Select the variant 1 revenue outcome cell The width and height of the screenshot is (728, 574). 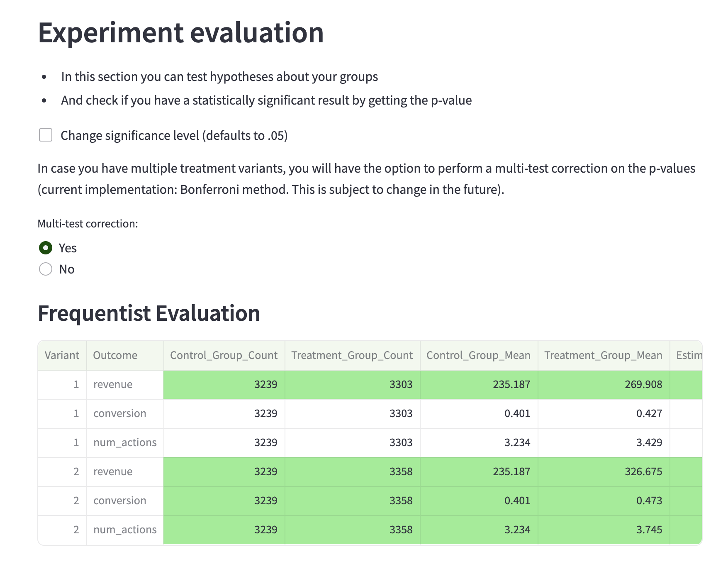[x=113, y=384]
